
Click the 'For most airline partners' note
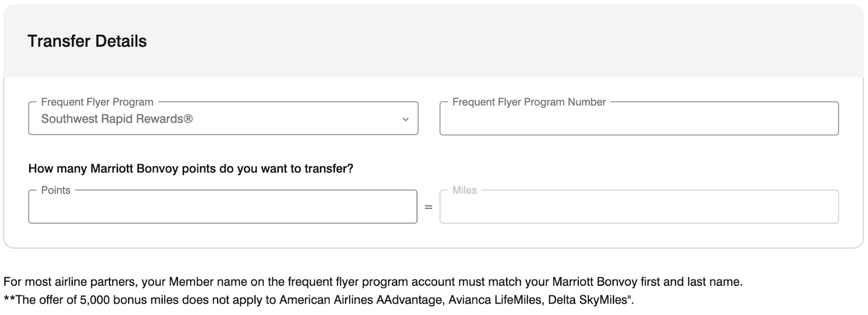(x=373, y=282)
